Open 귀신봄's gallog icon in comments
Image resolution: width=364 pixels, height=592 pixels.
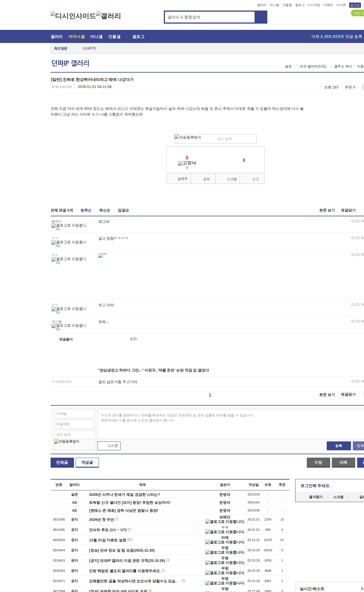[54, 326]
